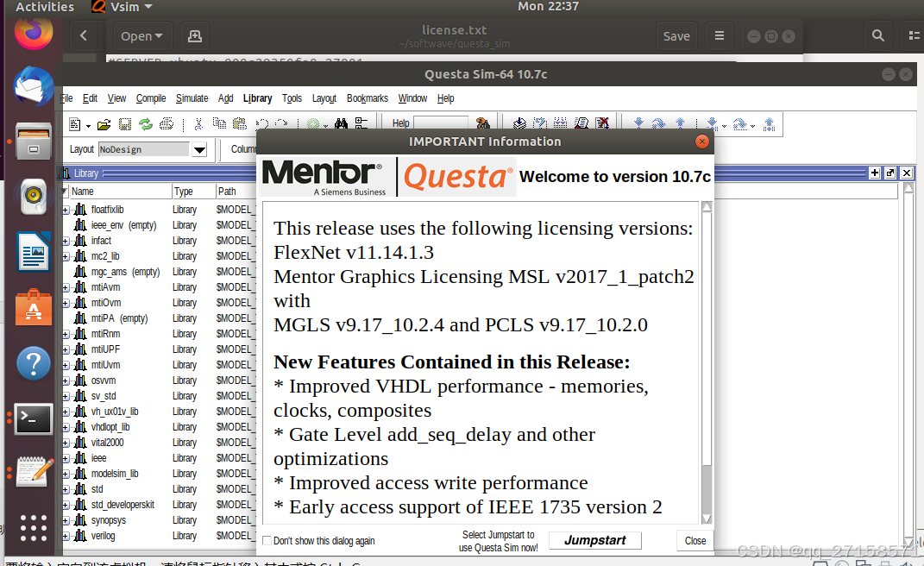Click the Print toolbar icon
The height and width of the screenshot is (566, 924).
pos(167,124)
